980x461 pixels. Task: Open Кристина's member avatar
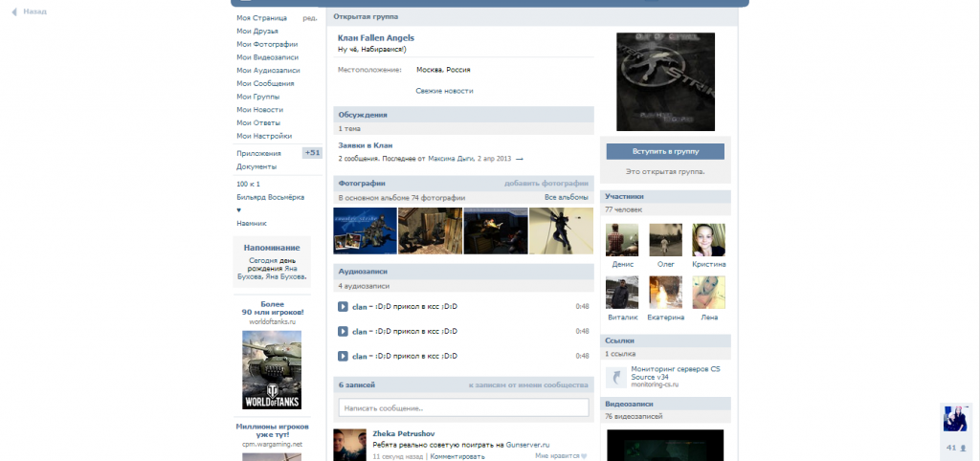click(x=708, y=240)
